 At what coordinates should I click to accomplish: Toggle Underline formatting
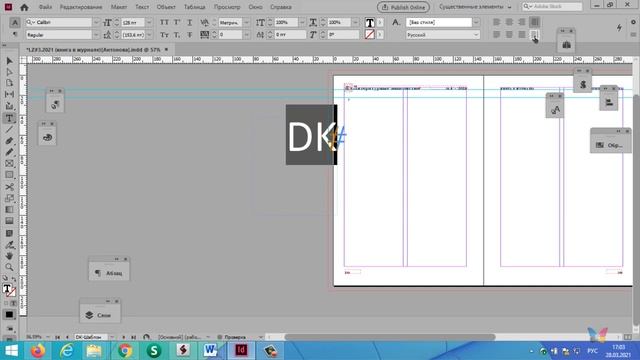tap(189, 22)
